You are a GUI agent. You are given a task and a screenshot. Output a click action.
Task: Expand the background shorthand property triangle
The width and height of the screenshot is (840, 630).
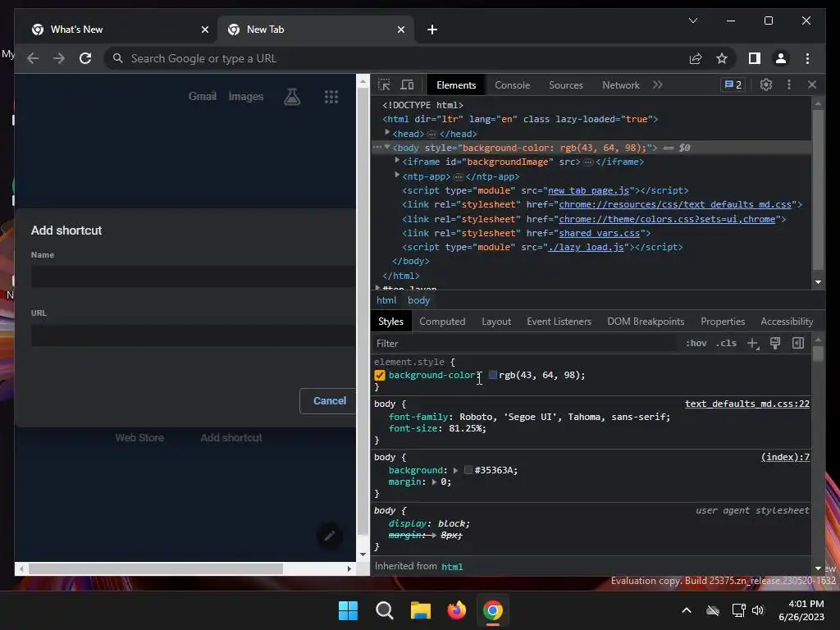pyautogui.click(x=455, y=470)
